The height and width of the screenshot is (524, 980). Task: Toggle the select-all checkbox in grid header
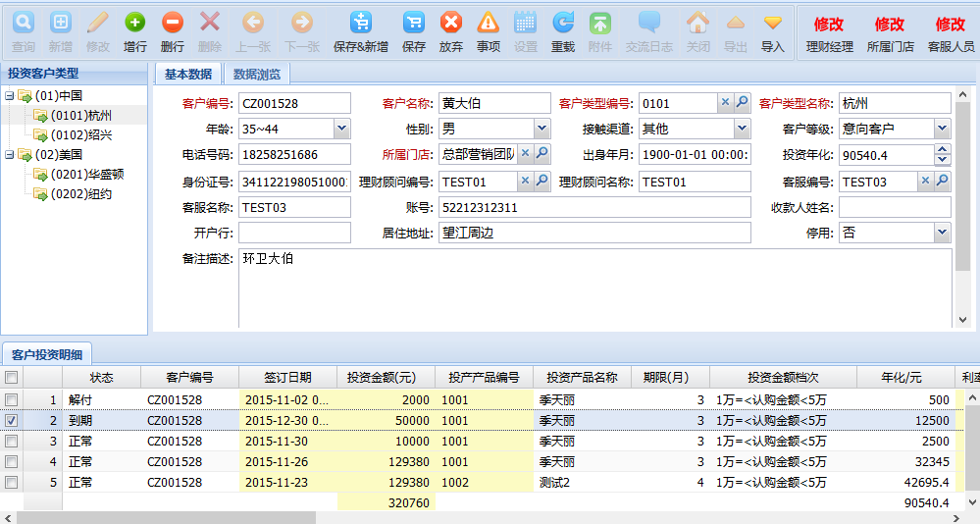(x=11, y=377)
